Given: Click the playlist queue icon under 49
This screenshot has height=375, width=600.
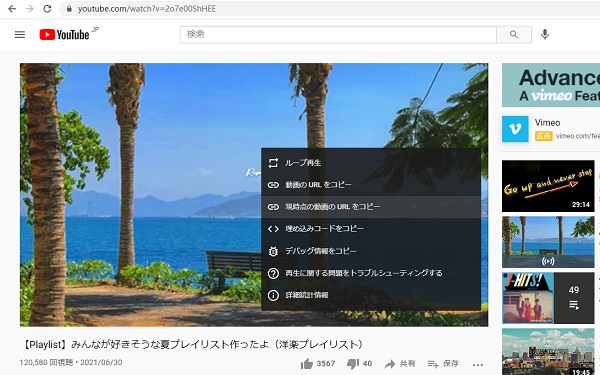Looking at the screenshot, I should [x=574, y=305].
